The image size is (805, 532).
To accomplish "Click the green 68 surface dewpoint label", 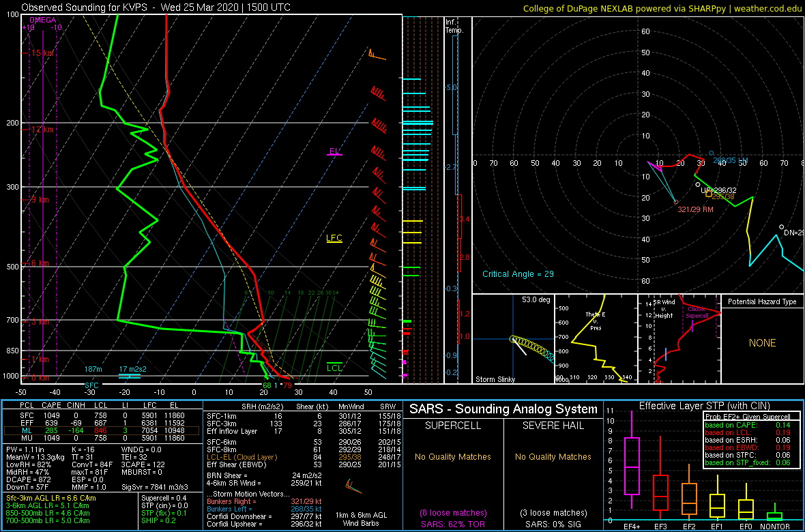I will (x=267, y=385).
